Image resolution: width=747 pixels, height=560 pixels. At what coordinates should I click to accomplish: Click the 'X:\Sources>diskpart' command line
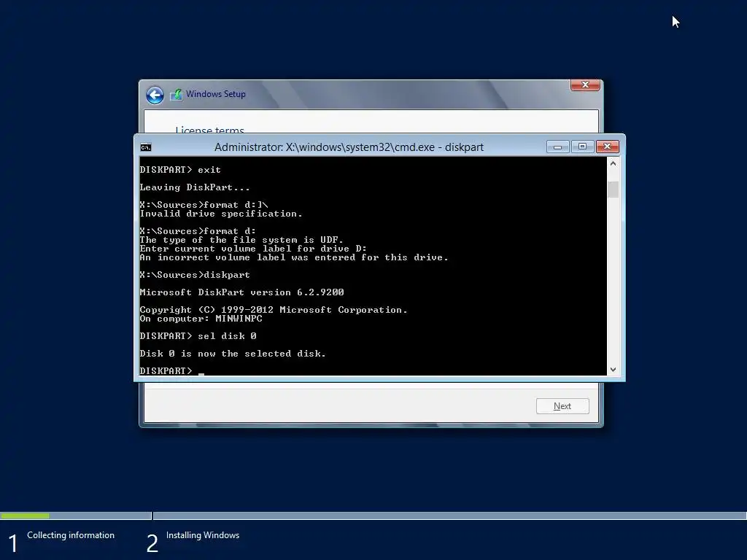[195, 275]
